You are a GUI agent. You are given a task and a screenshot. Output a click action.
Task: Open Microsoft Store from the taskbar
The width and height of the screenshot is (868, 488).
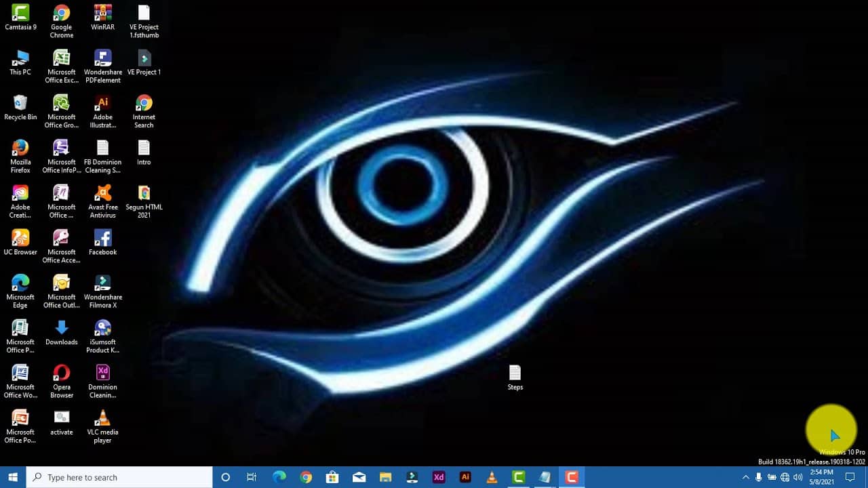tap(332, 477)
